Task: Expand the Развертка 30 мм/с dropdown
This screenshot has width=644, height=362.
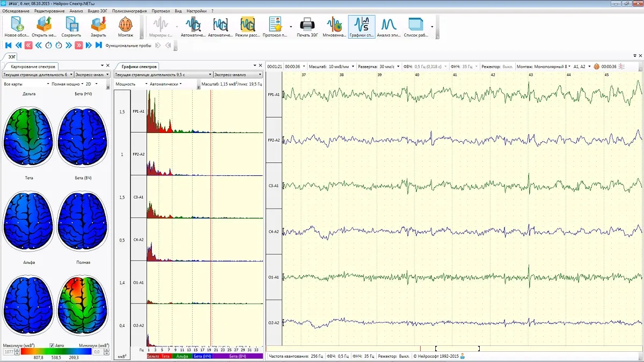Action: point(379,67)
